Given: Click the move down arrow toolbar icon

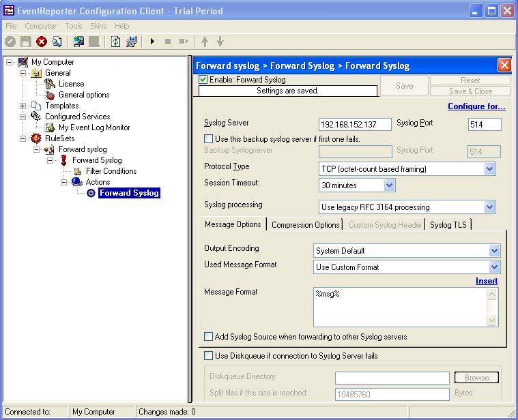Looking at the screenshot, I should [x=220, y=42].
